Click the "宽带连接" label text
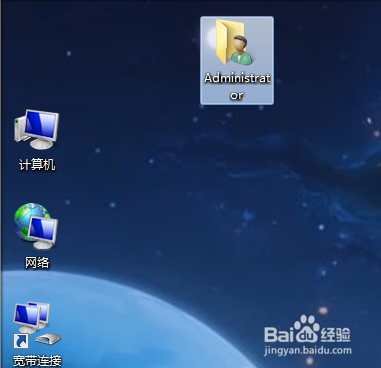The height and width of the screenshot is (368, 381). (37, 361)
